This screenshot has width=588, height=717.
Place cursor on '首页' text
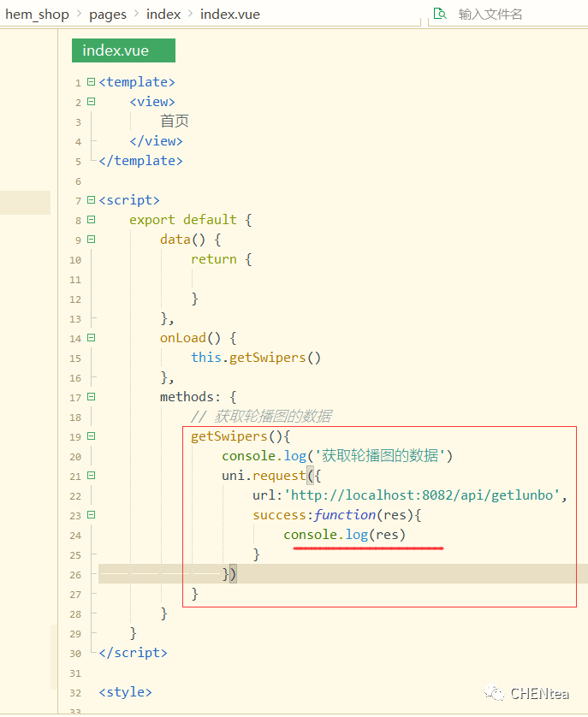[x=175, y=121]
